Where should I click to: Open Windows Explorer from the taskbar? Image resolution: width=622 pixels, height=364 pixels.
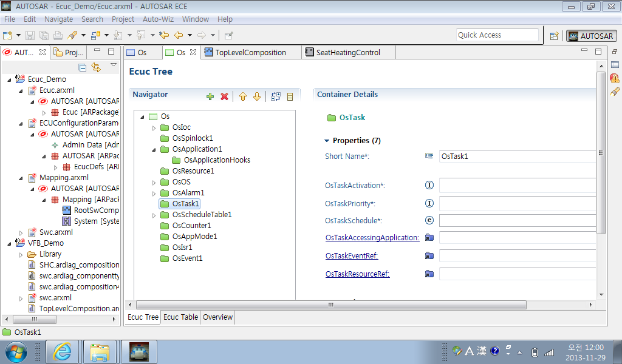pyautogui.click(x=100, y=352)
